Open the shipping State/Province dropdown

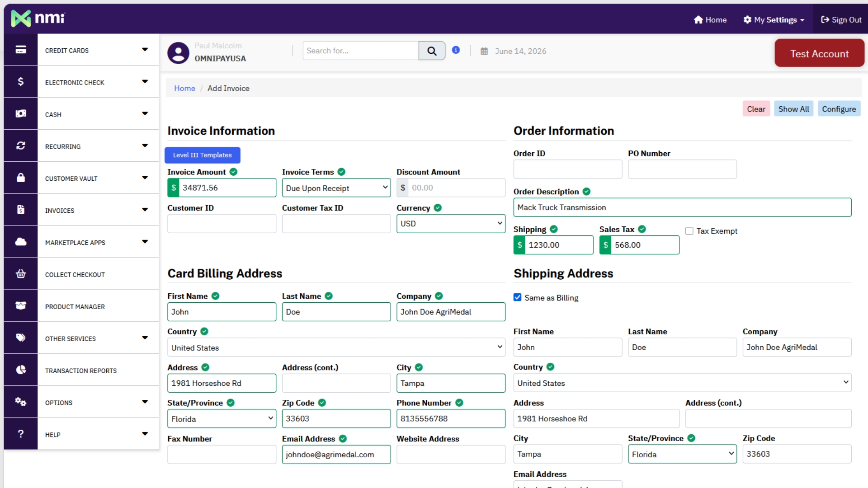(682, 454)
